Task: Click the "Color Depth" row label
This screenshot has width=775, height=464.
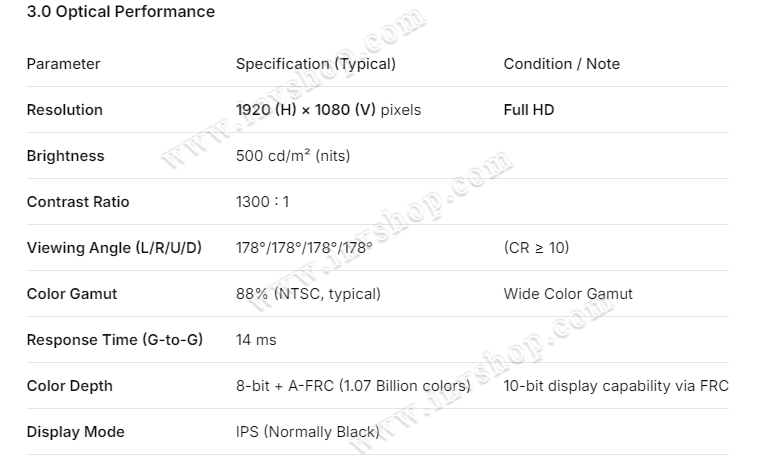Action: [x=69, y=386]
